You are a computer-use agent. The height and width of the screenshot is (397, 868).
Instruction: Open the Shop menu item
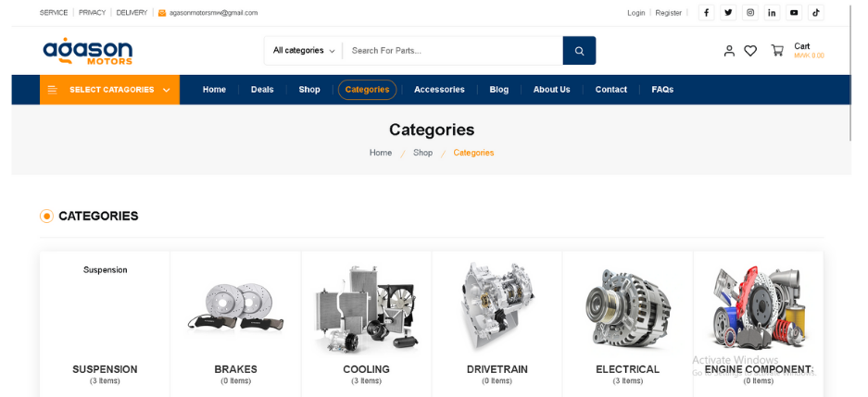309,90
